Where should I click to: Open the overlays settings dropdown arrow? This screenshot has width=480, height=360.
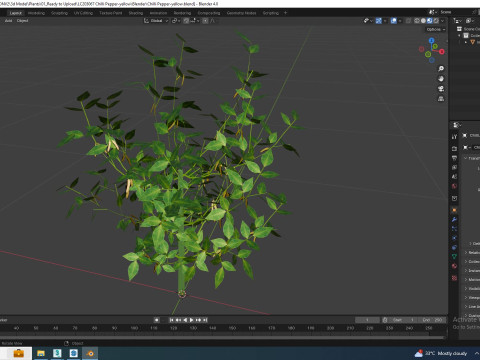point(400,21)
